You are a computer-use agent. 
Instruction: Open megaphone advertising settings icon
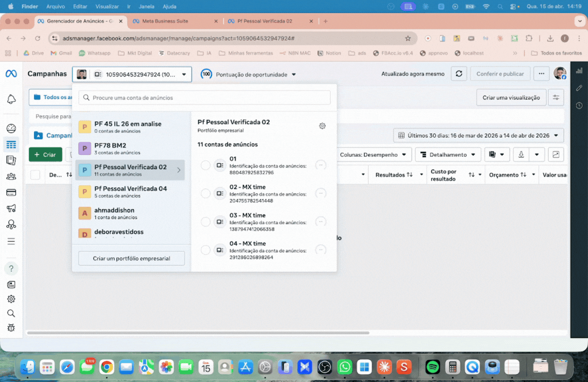coord(11,208)
